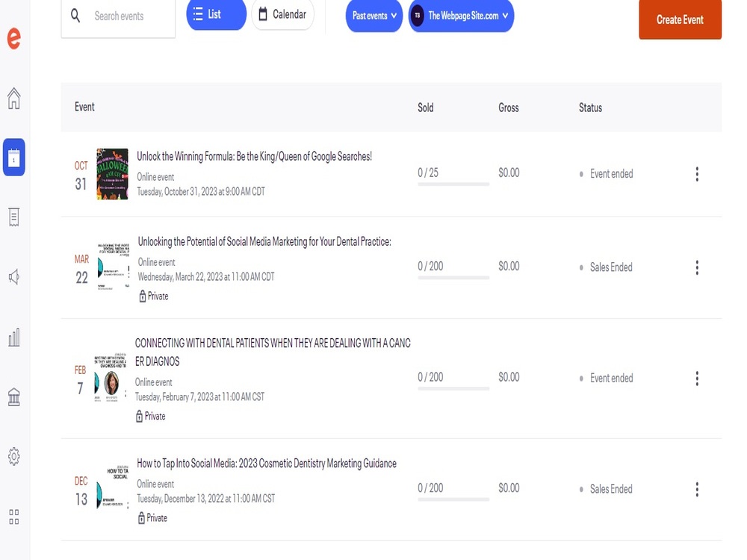Click the 0 / 200 sold count for December 13
This screenshot has height=560, width=747.
click(x=430, y=488)
